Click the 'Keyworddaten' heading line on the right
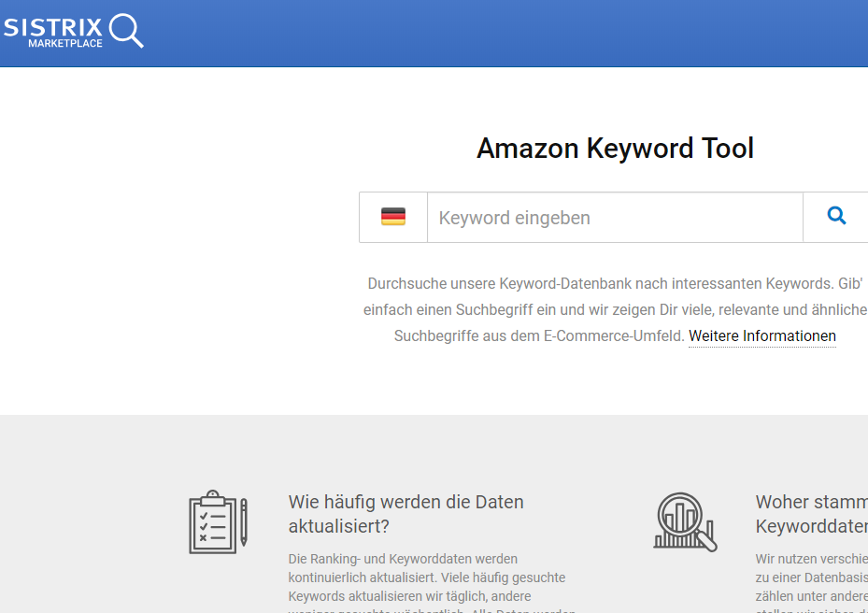 (x=811, y=526)
